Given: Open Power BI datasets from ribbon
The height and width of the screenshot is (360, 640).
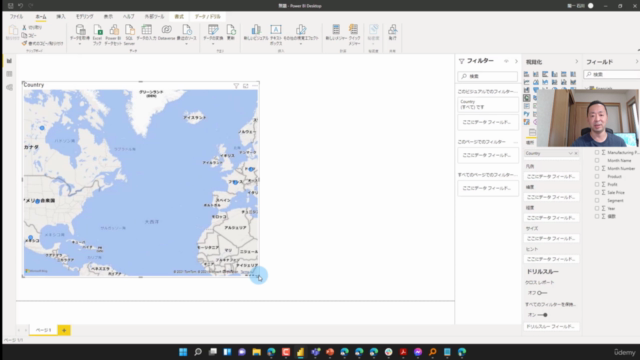Looking at the screenshot, I should point(113,33).
